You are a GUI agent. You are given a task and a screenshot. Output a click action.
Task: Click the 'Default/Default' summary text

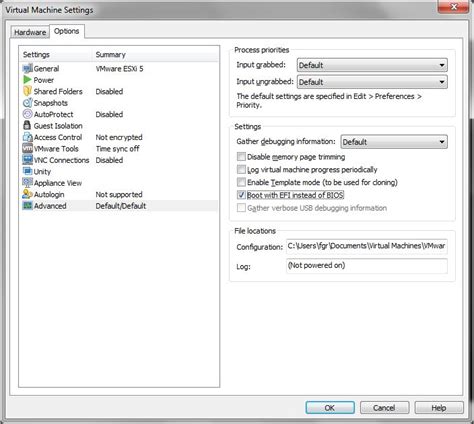point(121,206)
